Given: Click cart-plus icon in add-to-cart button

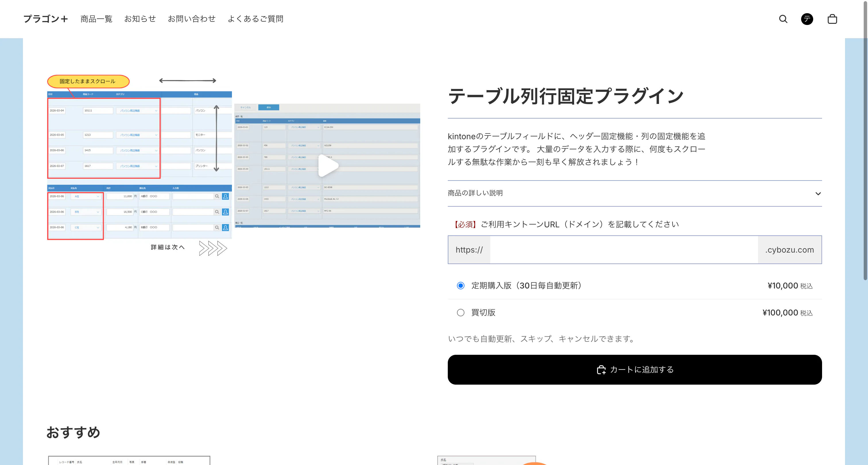Looking at the screenshot, I should (601, 370).
